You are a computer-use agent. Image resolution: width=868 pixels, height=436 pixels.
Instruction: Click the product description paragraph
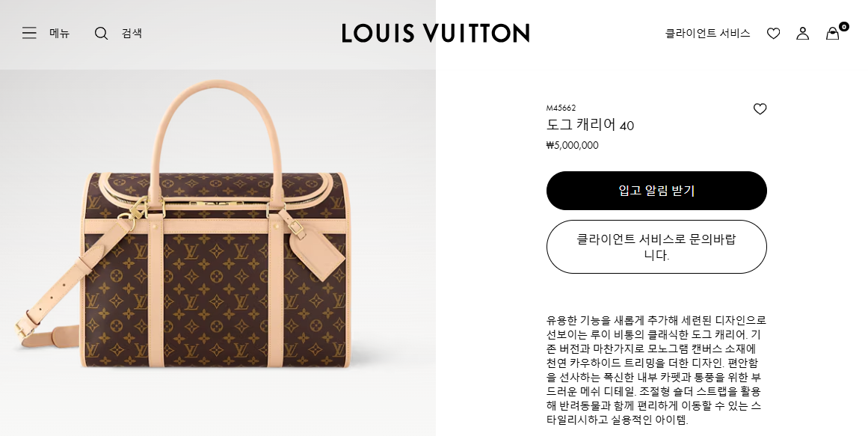[656, 370]
